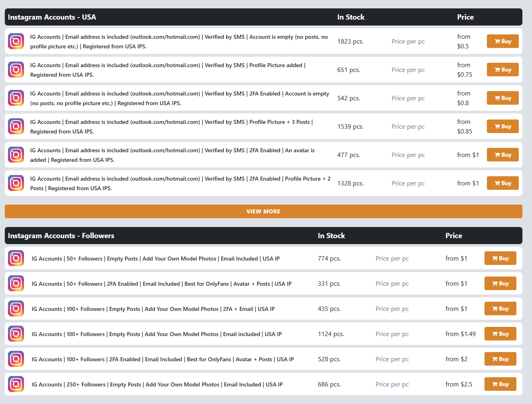Buy accounts priced from $0.75

(x=502, y=70)
